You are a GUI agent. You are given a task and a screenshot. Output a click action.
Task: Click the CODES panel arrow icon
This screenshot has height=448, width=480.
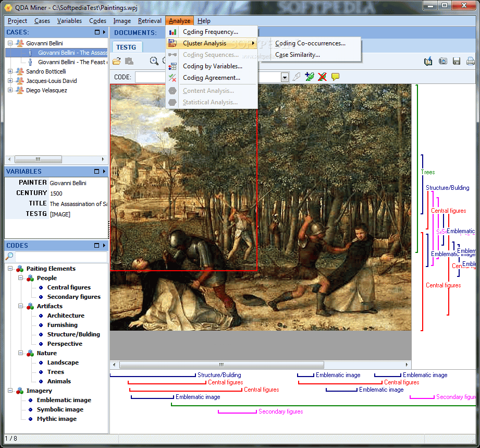click(104, 246)
